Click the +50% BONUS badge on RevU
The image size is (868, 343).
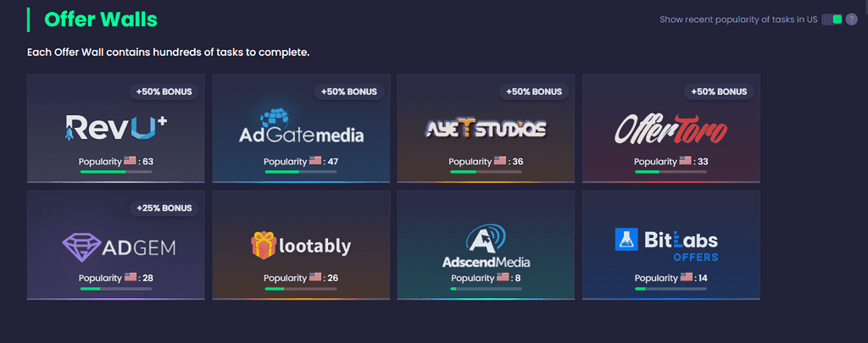point(164,91)
